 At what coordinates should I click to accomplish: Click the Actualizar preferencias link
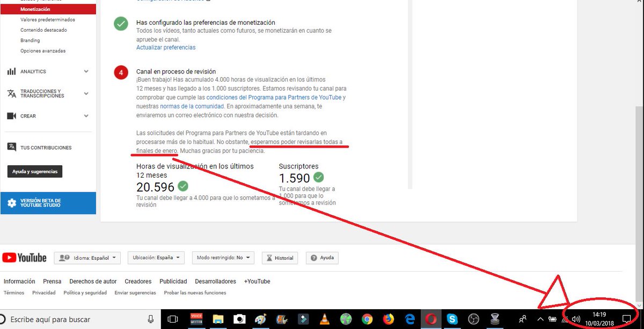click(166, 47)
